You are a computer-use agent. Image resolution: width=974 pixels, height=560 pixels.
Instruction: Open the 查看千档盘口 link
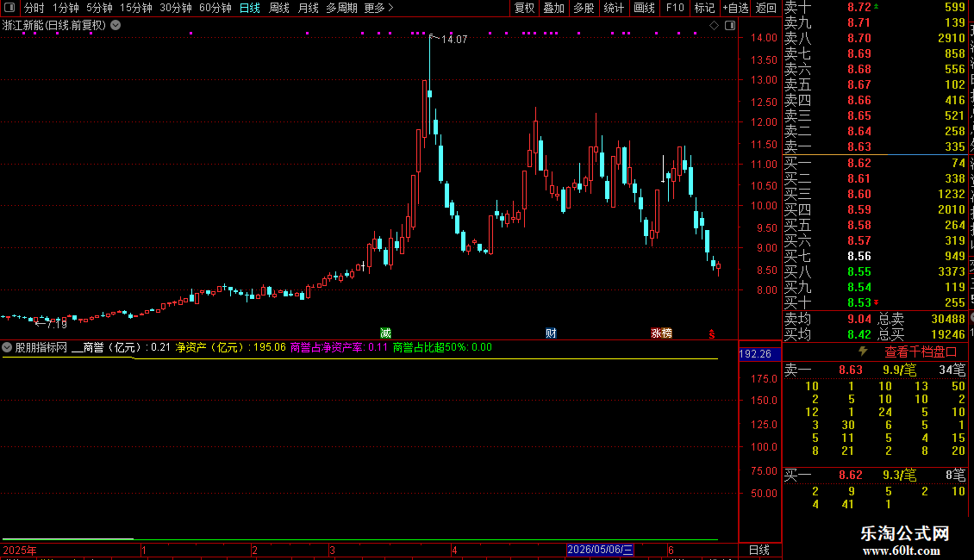[x=921, y=352]
